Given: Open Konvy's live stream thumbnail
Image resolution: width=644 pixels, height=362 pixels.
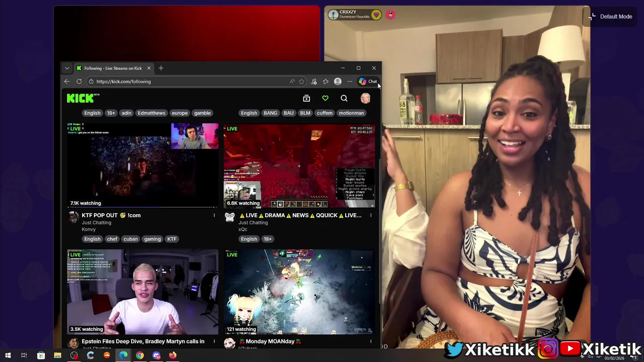Looking at the screenshot, I should click(143, 165).
